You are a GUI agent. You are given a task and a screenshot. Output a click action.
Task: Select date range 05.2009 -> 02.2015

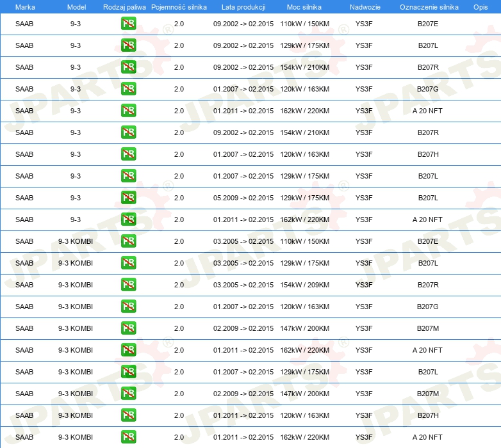(243, 198)
